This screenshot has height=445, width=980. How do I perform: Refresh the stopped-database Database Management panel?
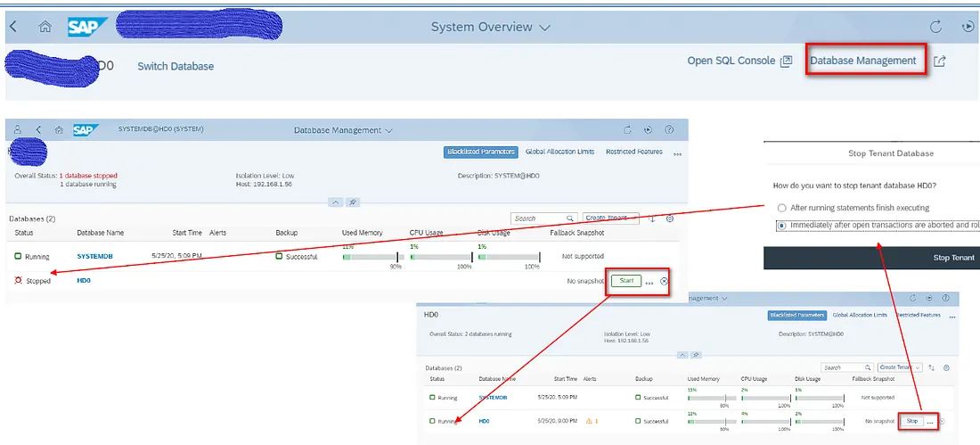pyautogui.click(x=627, y=129)
